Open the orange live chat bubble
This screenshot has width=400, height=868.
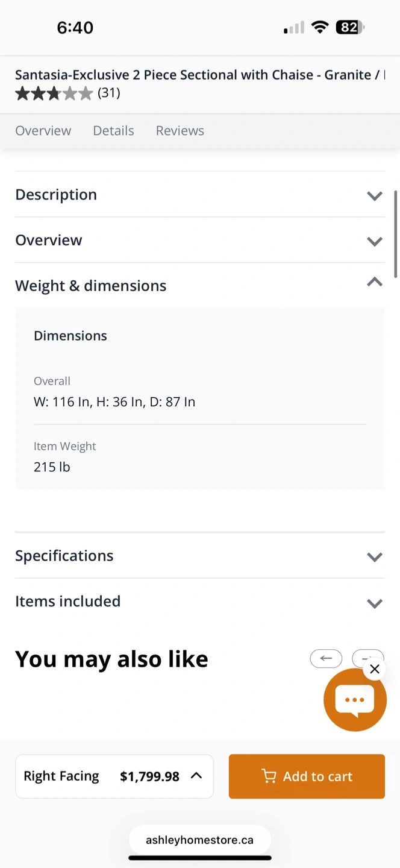(x=354, y=700)
